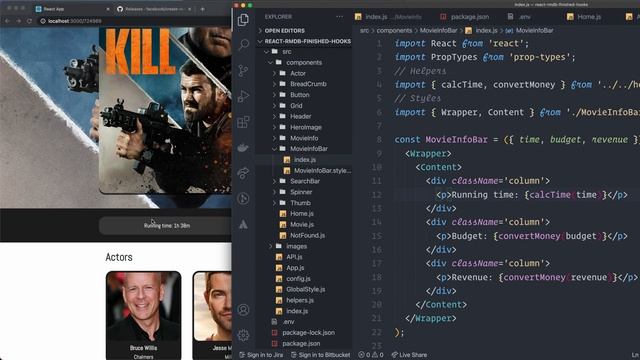Screen dimensions: 640x360
Task: Expand the SearchBar folder
Action: [x=304, y=181]
